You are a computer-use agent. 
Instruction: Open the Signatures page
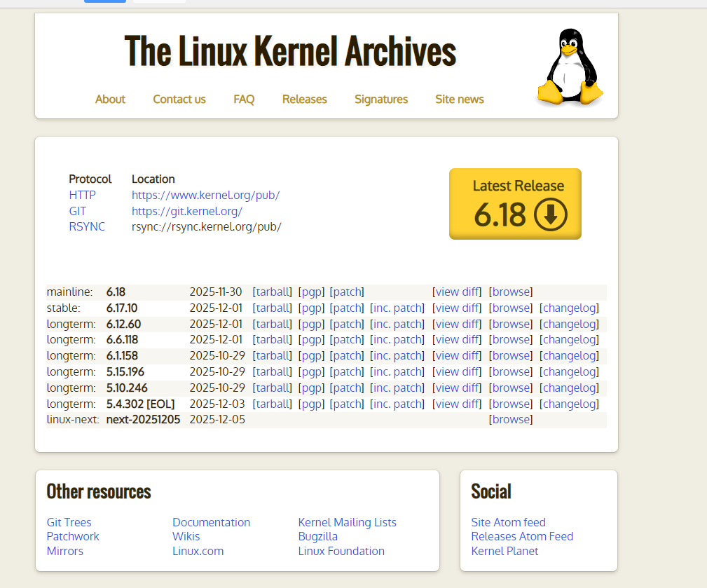[381, 100]
